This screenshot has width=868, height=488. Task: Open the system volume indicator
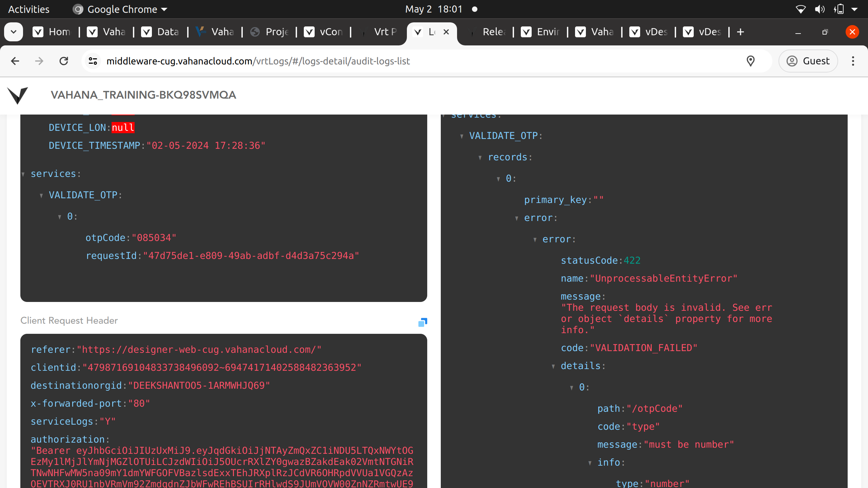coord(820,9)
